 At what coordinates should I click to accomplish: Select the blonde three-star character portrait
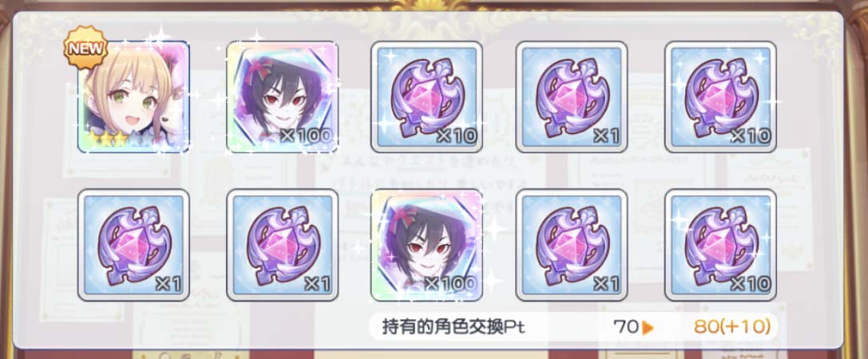click(133, 97)
